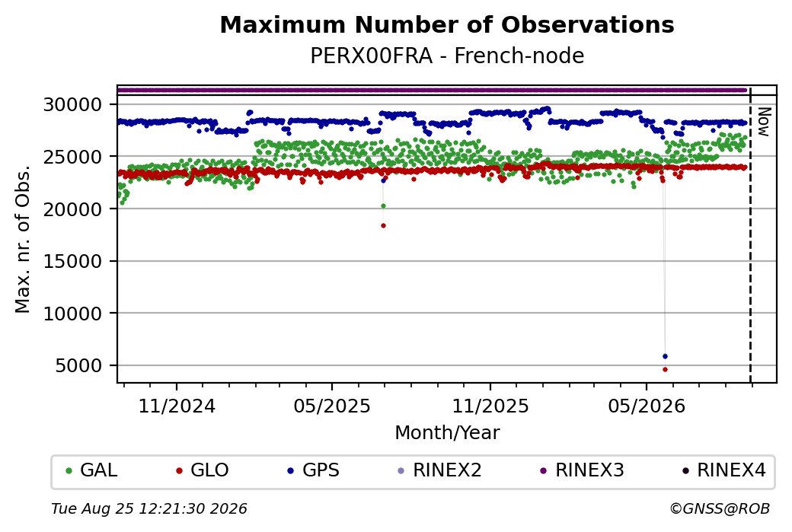This screenshot has height=532, width=792.
Task: Click the purple RINEX3 legend marker
Action: coord(544,471)
